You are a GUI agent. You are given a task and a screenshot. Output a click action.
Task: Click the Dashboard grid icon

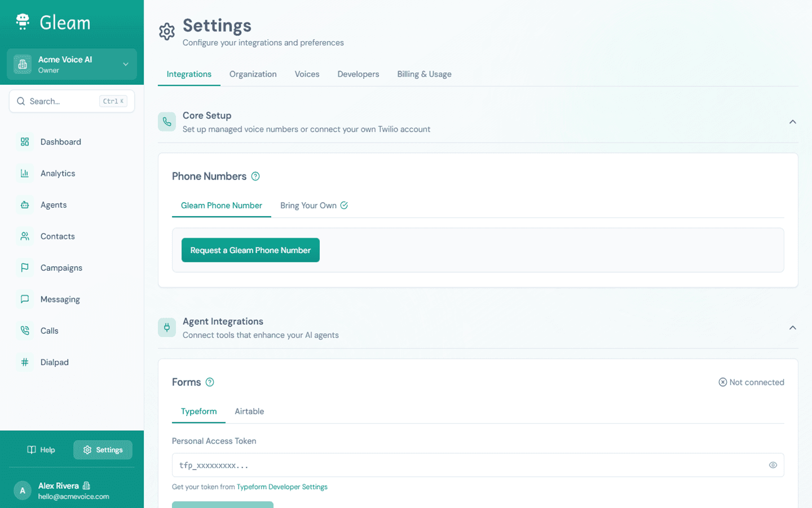tap(25, 142)
